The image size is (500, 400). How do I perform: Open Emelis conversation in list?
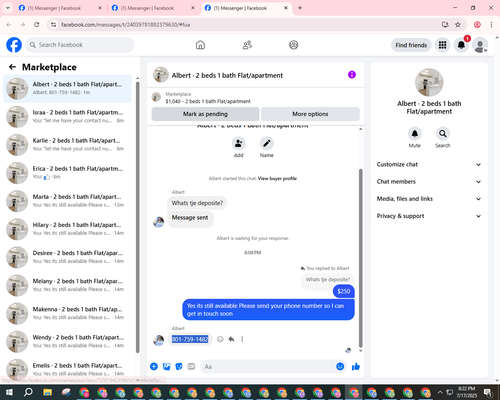[67, 368]
